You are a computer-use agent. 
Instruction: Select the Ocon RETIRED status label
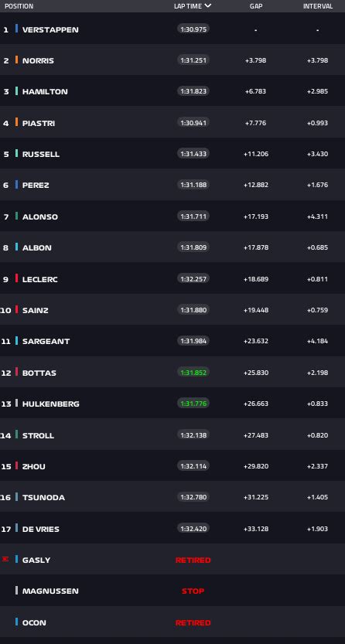[193, 622]
